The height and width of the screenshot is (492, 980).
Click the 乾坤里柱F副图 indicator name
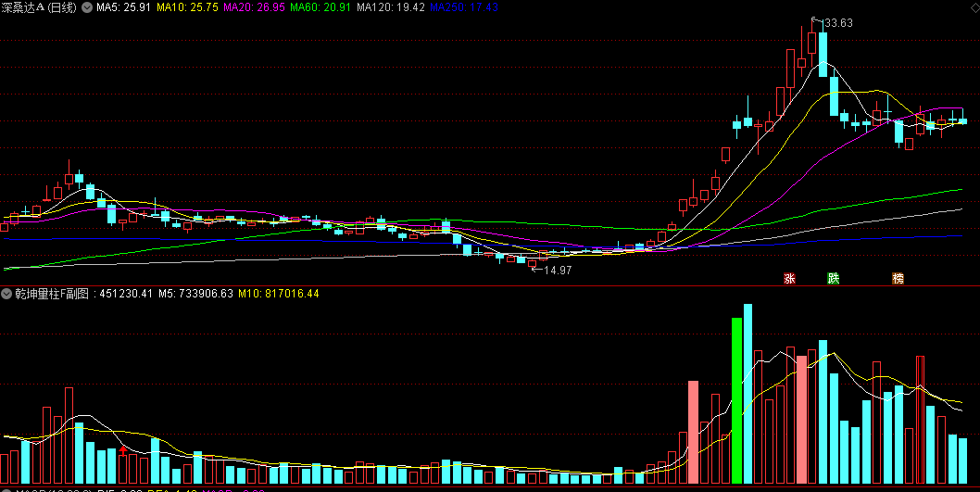52,294
